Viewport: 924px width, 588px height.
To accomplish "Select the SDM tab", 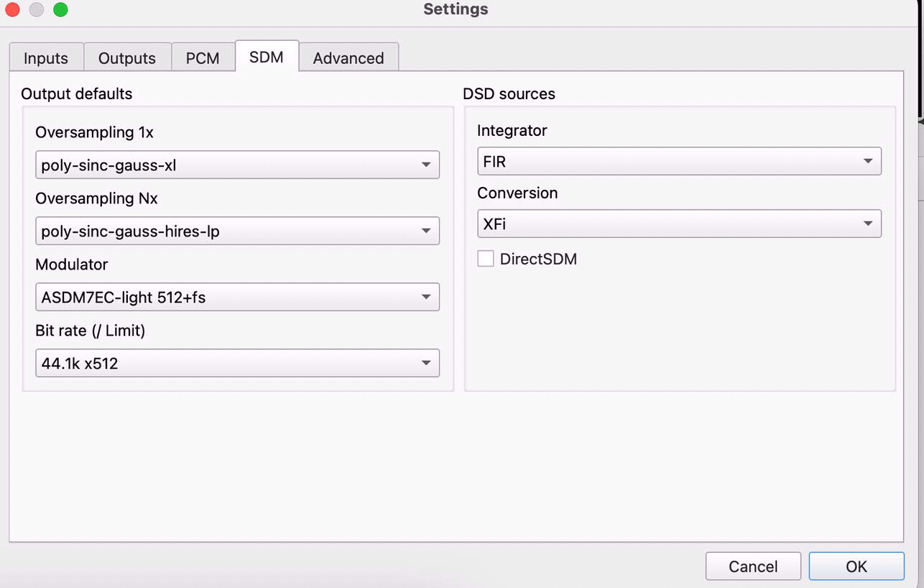I will coord(267,56).
